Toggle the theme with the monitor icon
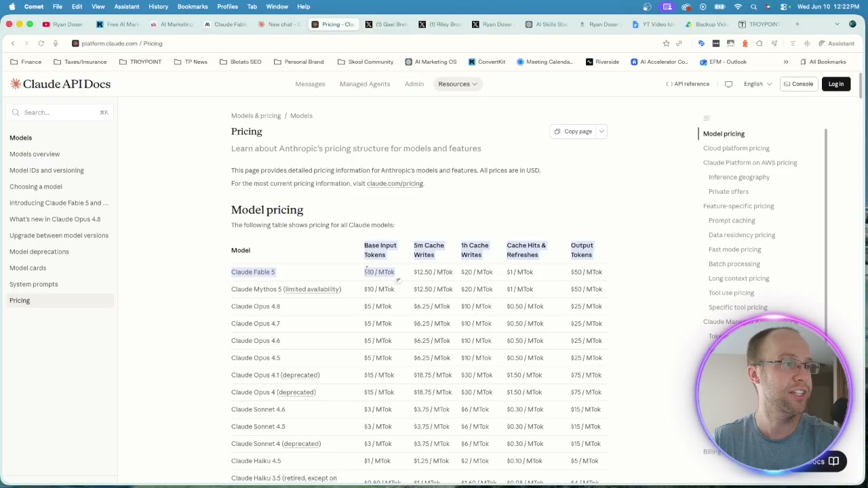Image resolution: width=868 pixels, height=488 pixels. (728, 84)
